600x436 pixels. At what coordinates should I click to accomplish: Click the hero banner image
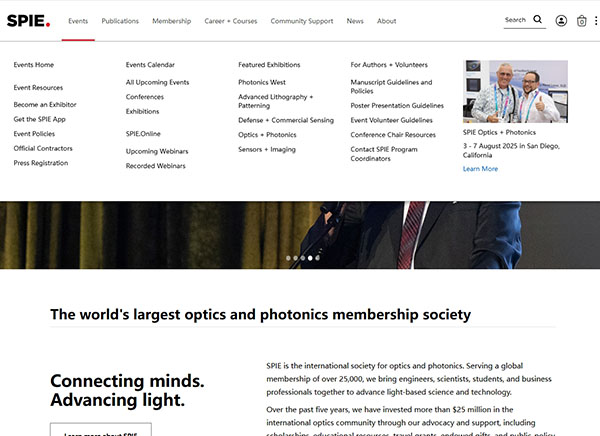click(300, 235)
